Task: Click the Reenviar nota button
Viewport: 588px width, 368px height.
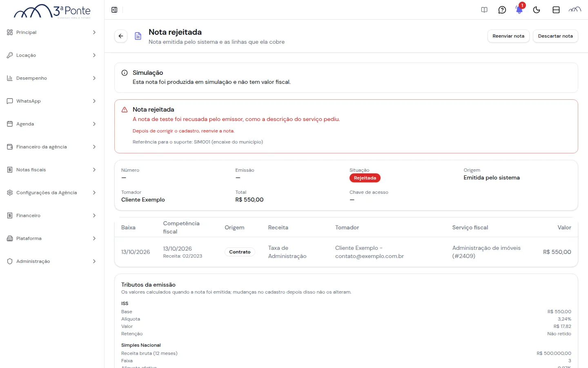Action: tap(508, 36)
